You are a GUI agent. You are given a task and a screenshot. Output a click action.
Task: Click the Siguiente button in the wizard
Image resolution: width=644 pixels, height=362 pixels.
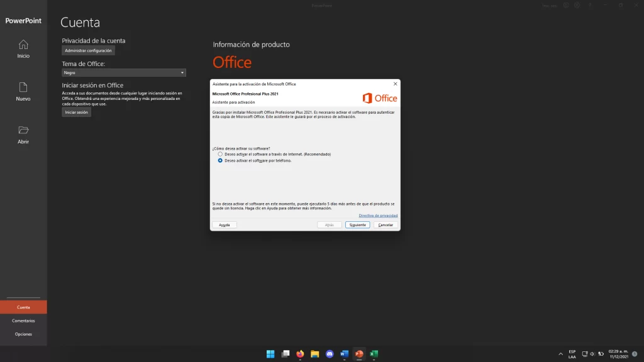[x=357, y=224]
